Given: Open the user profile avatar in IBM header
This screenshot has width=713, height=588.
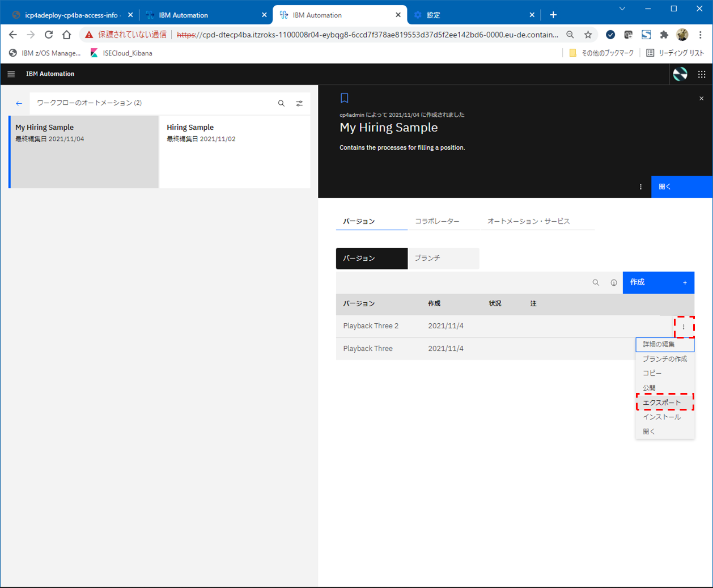Looking at the screenshot, I should point(680,74).
